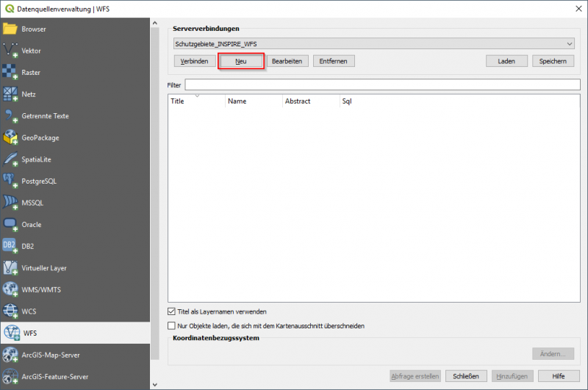Screen dimensions: 588x390
Task: Open the DB2 icon
Action: point(10,246)
